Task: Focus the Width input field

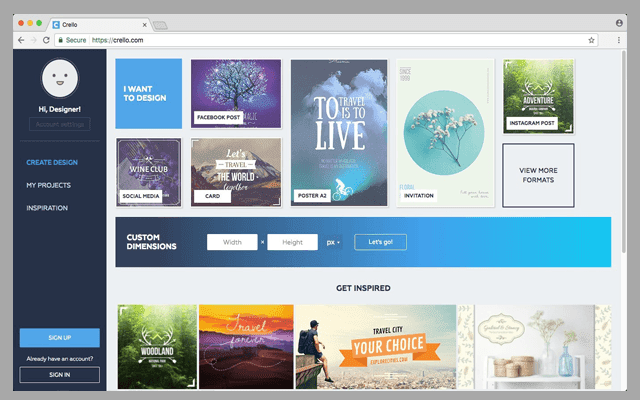Action: pos(232,242)
